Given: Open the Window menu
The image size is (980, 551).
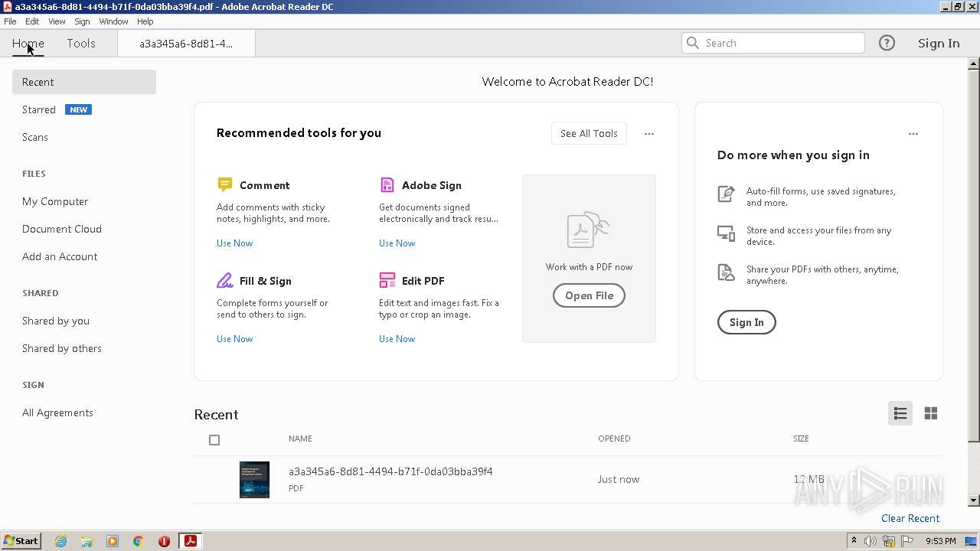Looking at the screenshot, I should (113, 21).
